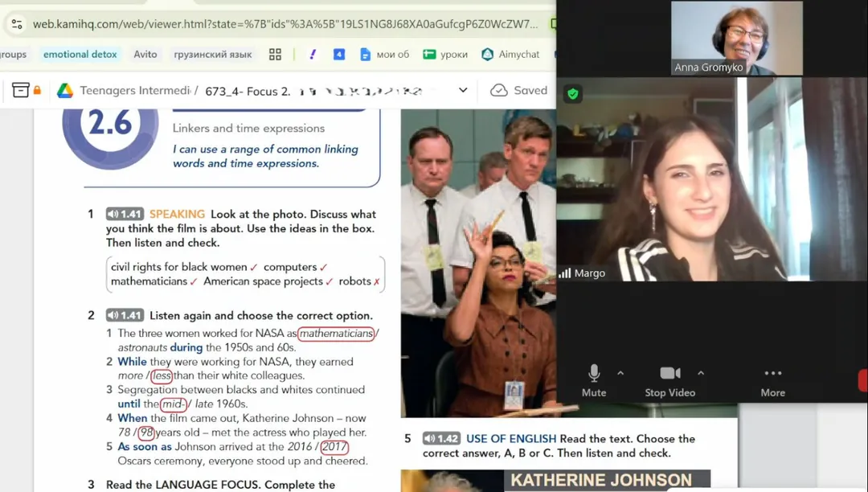The width and height of the screenshot is (868, 492).
Task: Click the word astronauts in sentence 1
Action: pyautogui.click(x=142, y=347)
